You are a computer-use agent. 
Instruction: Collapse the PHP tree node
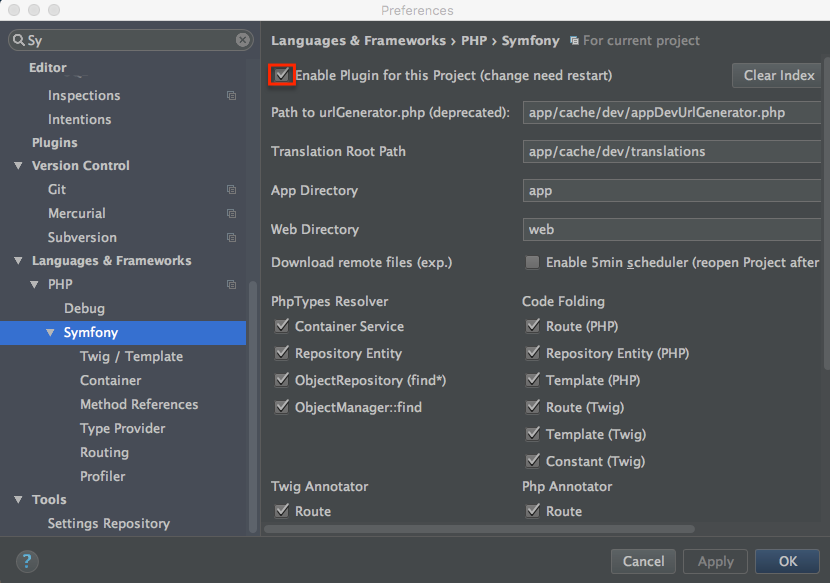[34, 284]
